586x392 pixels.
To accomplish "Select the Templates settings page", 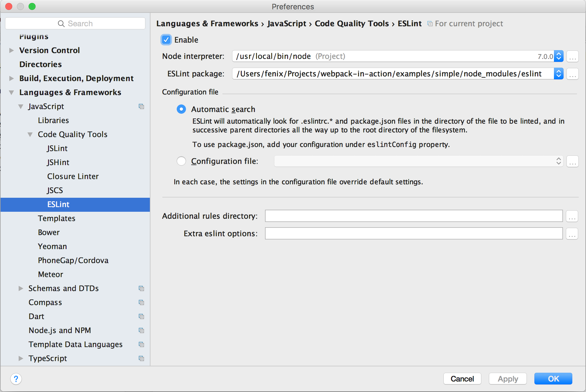I will tap(57, 218).
